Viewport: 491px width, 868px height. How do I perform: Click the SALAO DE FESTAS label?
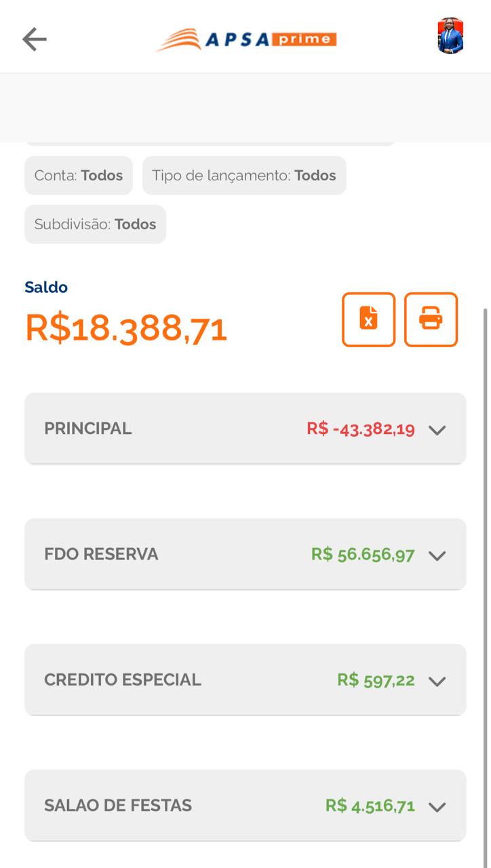(x=118, y=805)
